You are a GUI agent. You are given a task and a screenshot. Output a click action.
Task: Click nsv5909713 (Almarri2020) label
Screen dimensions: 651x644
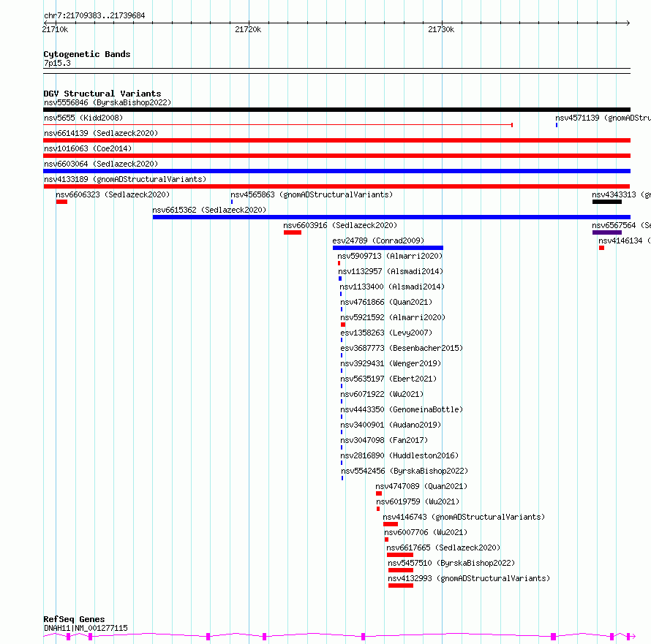click(x=390, y=256)
